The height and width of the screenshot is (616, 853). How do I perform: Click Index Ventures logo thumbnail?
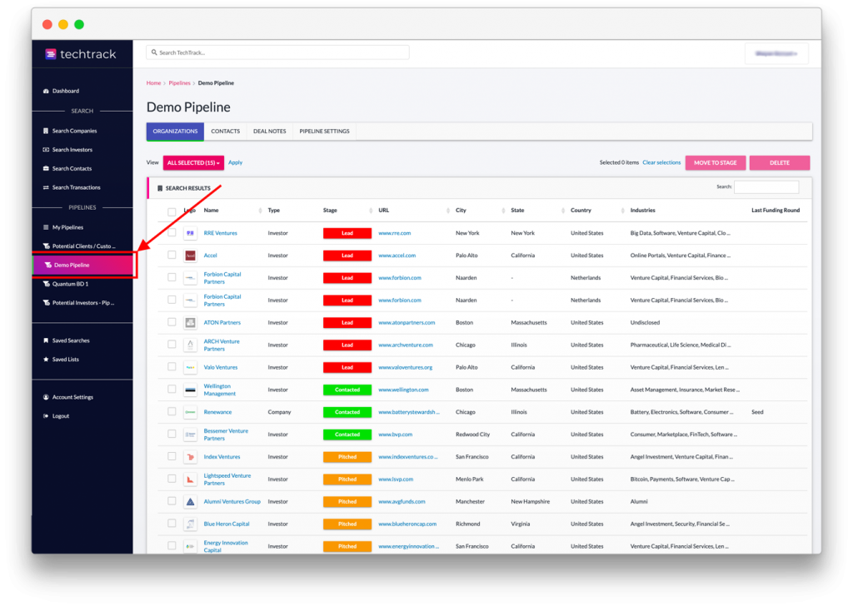190,457
